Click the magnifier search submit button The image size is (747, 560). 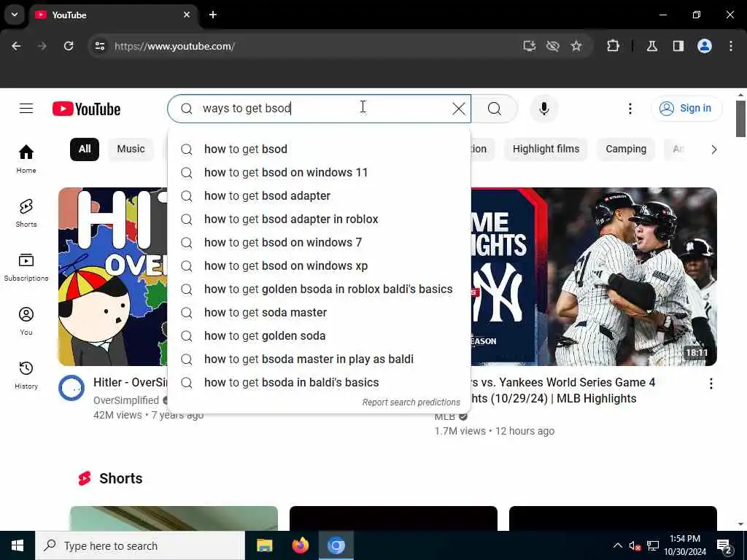tap(495, 109)
